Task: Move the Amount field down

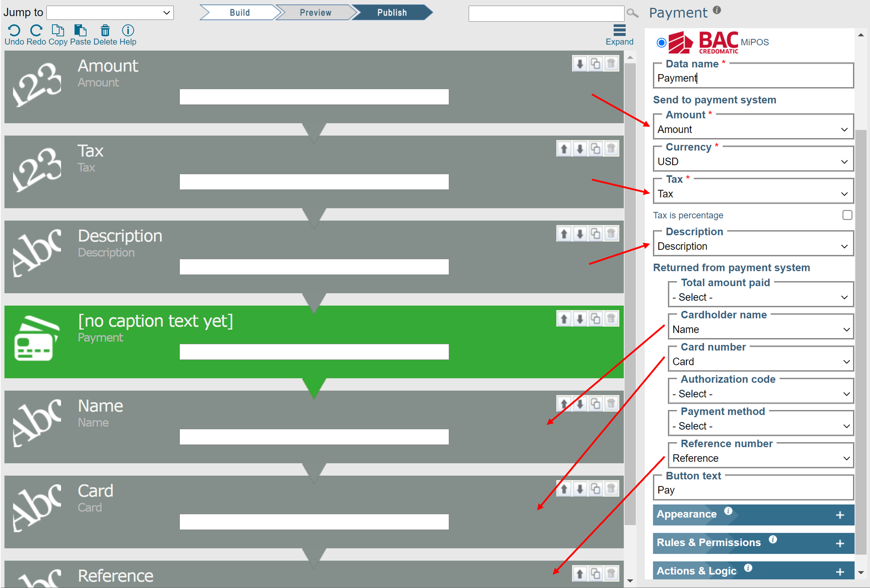Action: [580, 64]
